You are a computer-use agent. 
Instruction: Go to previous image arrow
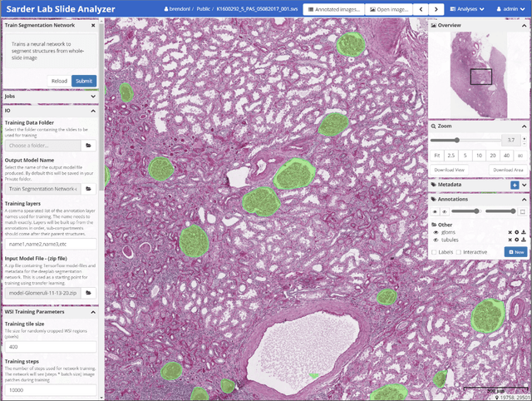point(421,9)
